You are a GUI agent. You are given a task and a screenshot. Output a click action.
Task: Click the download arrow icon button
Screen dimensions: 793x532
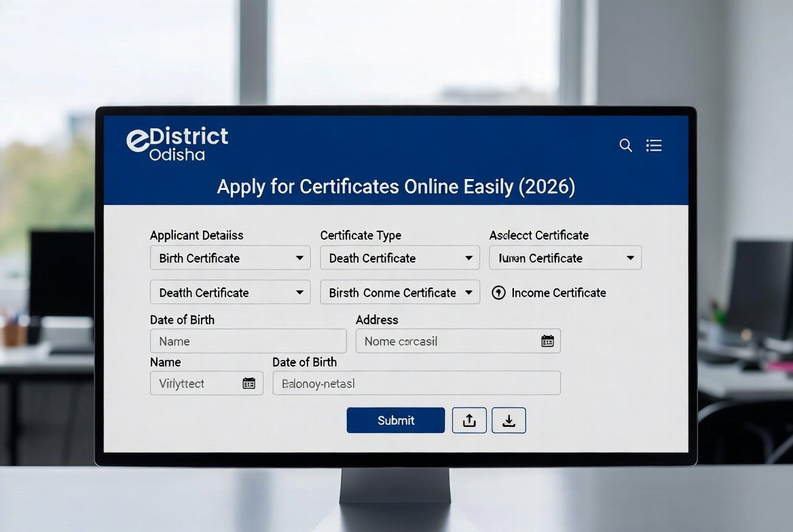509,421
